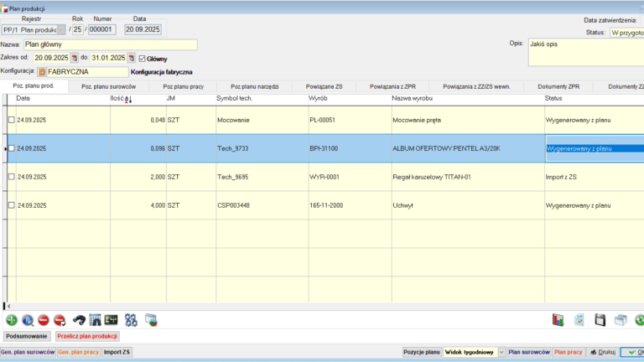Viewport: 644px width, 362px height.
Task: Click the linked chain icon in toolbar
Action: 130,319
